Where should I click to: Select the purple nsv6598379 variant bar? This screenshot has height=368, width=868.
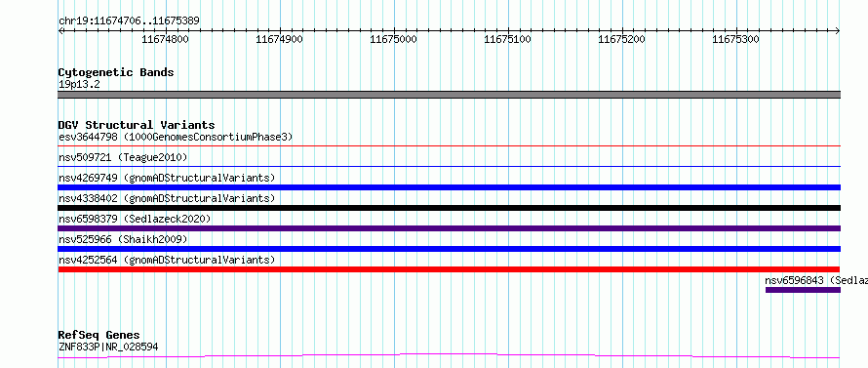pos(449,228)
